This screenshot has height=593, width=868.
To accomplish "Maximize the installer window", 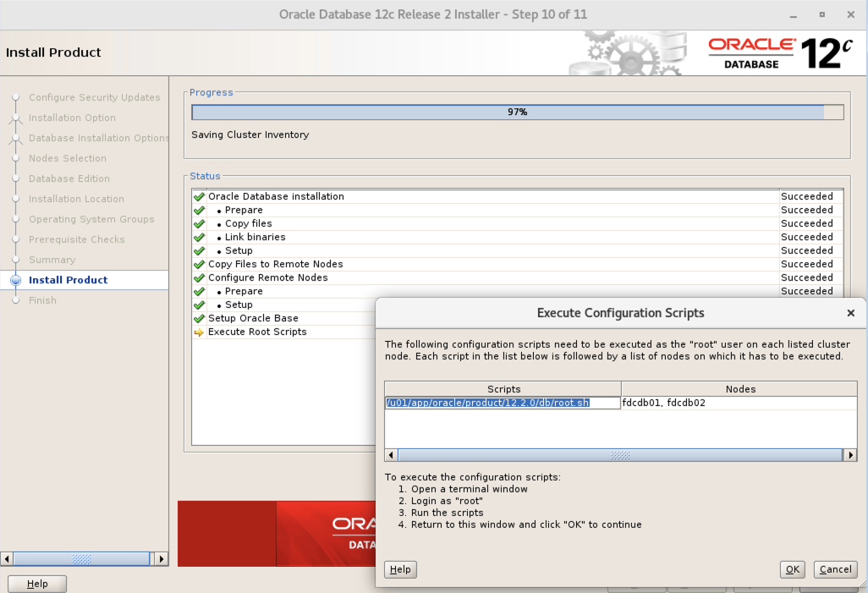I will tap(822, 15).
